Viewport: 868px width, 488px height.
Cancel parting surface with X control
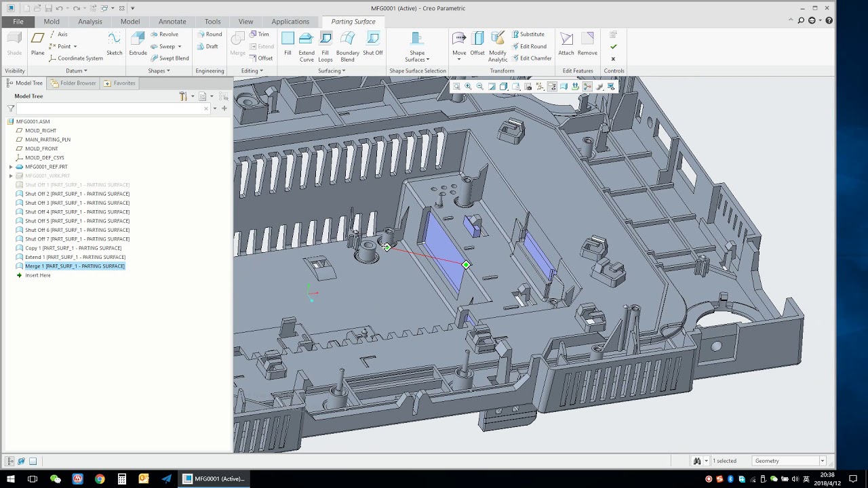tap(613, 59)
